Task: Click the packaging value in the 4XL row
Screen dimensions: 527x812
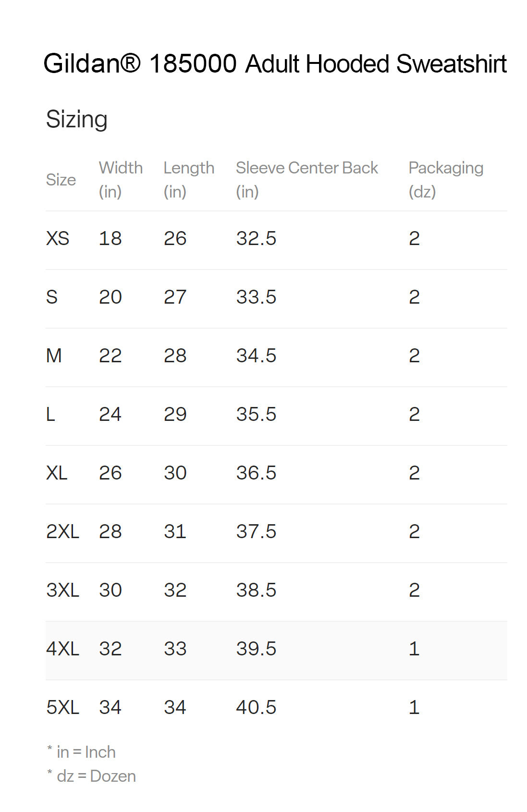Action: pos(414,649)
